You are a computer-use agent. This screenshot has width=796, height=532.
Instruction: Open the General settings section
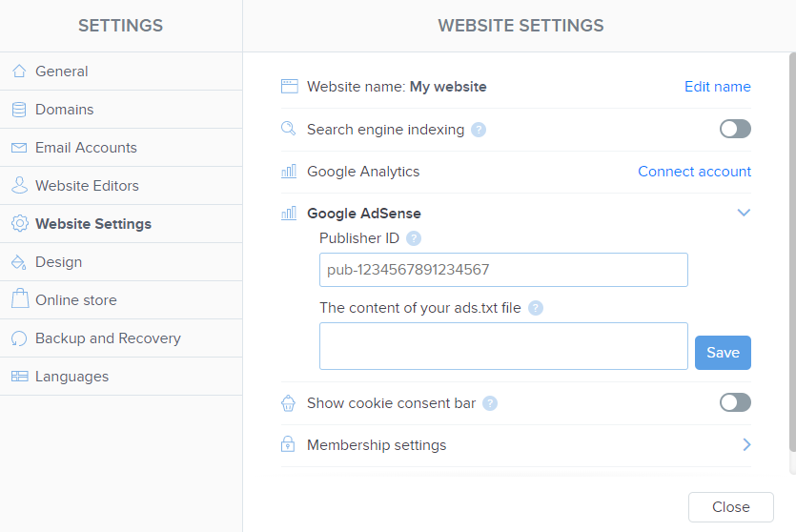[x=121, y=72]
